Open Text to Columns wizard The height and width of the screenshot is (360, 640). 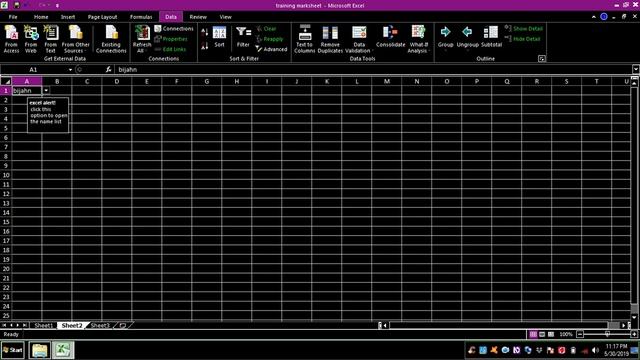click(304, 39)
